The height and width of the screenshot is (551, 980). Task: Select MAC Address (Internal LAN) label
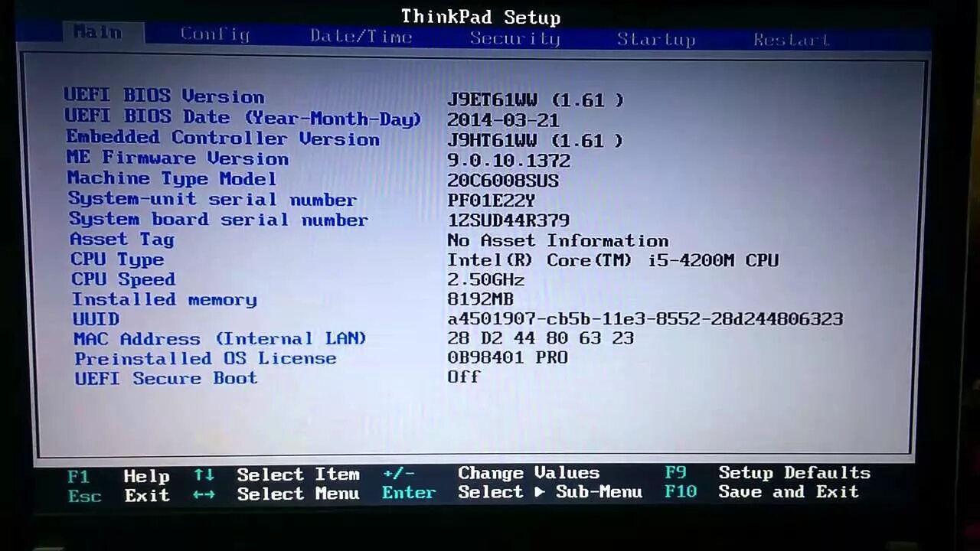tap(220, 338)
